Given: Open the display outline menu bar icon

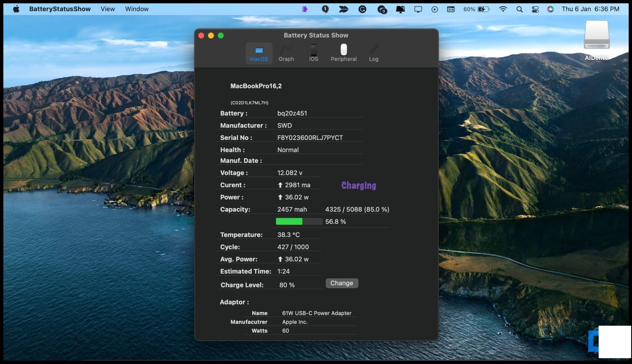Looking at the screenshot, I should click(418, 9).
